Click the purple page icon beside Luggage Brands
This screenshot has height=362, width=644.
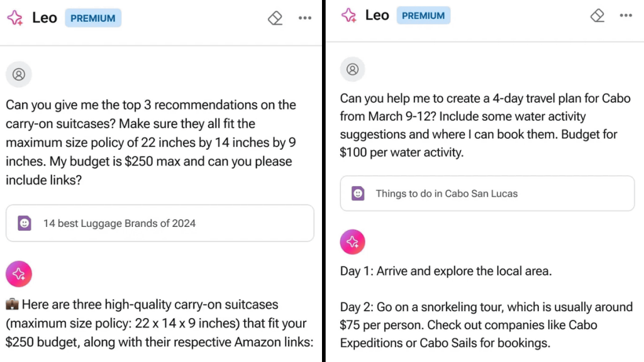pyautogui.click(x=25, y=223)
